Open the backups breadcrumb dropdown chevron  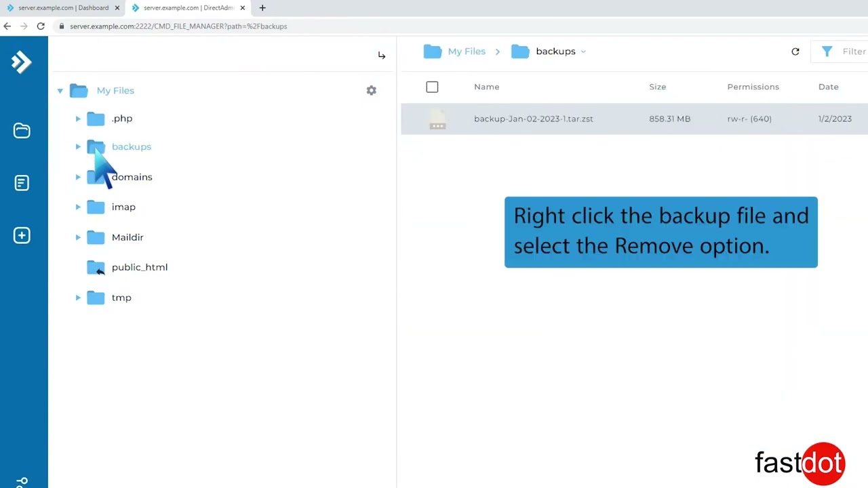(x=583, y=52)
